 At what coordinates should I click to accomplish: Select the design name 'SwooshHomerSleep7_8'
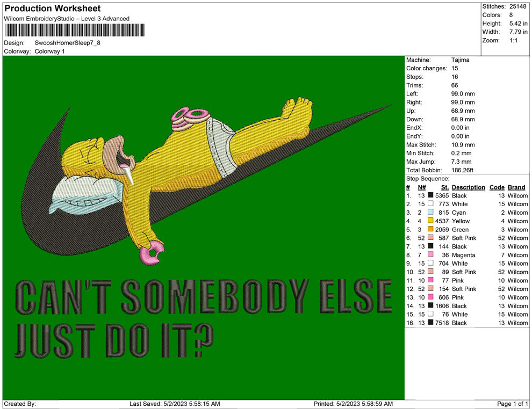(68, 43)
